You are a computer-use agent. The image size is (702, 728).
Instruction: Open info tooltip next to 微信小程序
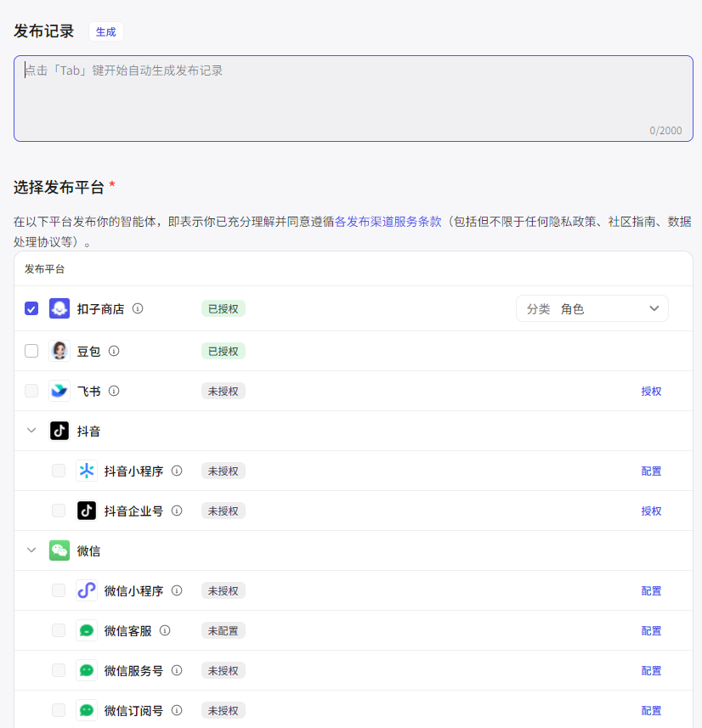pyautogui.click(x=177, y=590)
